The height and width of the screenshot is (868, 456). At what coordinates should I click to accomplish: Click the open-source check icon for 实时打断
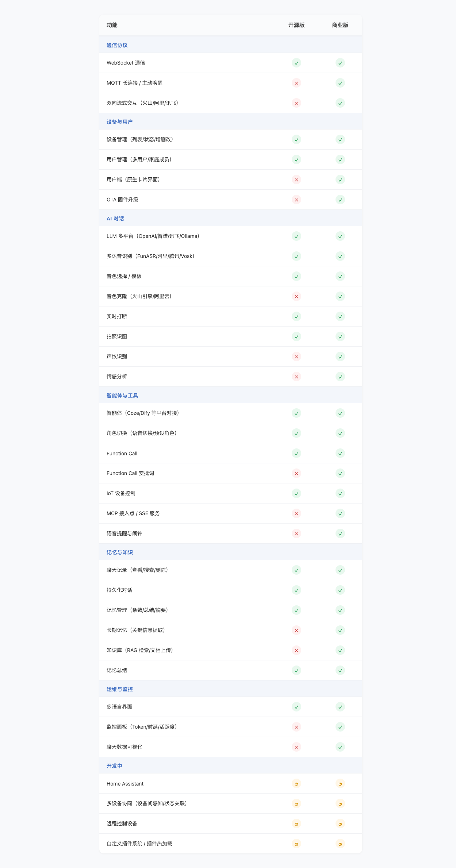(296, 316)
